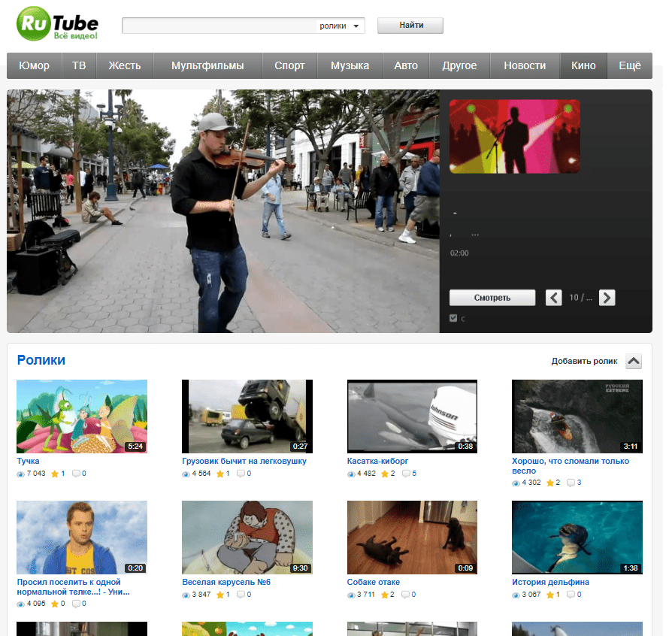Open the 'Тучка' video title link
Viewport: 672px width, 636px height.
[28, 461]
